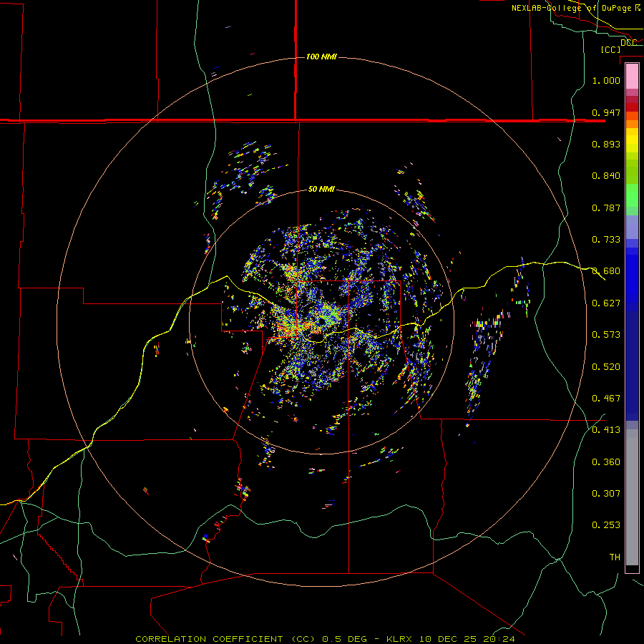Click the 0.573 legend value
Screen dimensions: 644x644
click(606, 335)
